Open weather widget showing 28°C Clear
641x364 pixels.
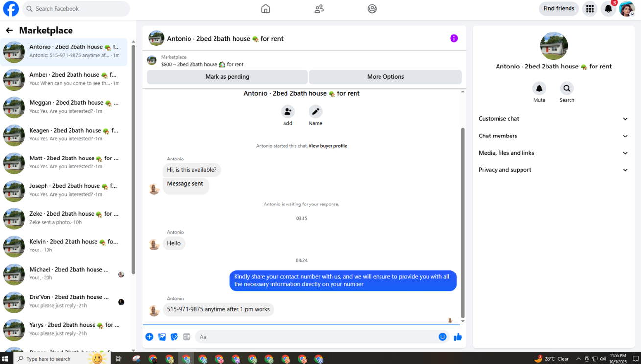click(x=551, y=359)
